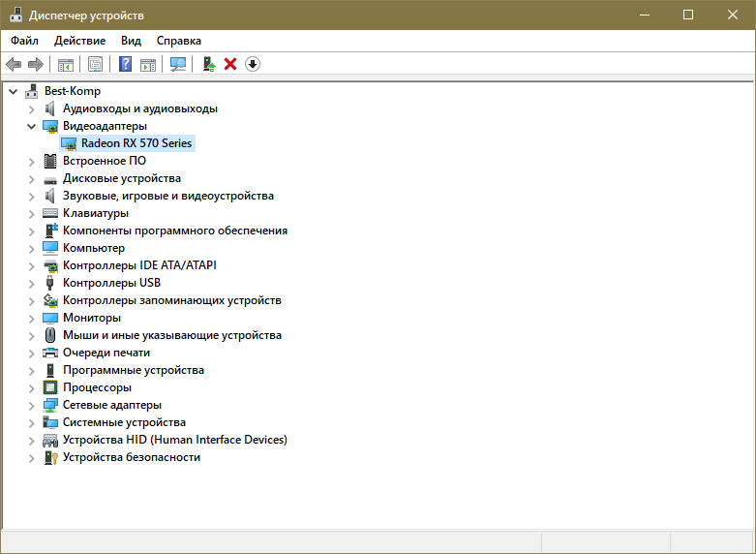
Task: Select the Устройства безопасности label
Action: pos(131,457)
